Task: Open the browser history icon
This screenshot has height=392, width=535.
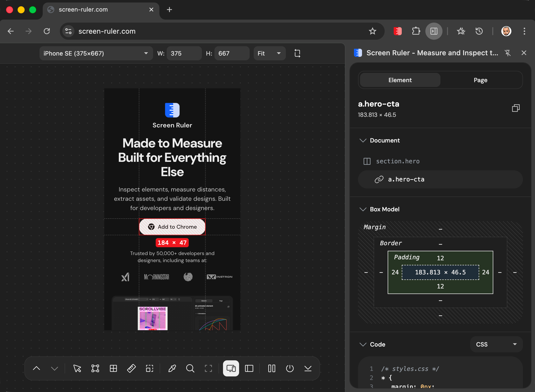Action: [479, 31]
